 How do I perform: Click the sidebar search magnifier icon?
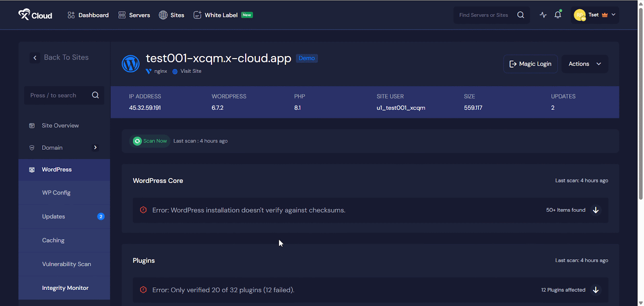click(x=95, y=95)
